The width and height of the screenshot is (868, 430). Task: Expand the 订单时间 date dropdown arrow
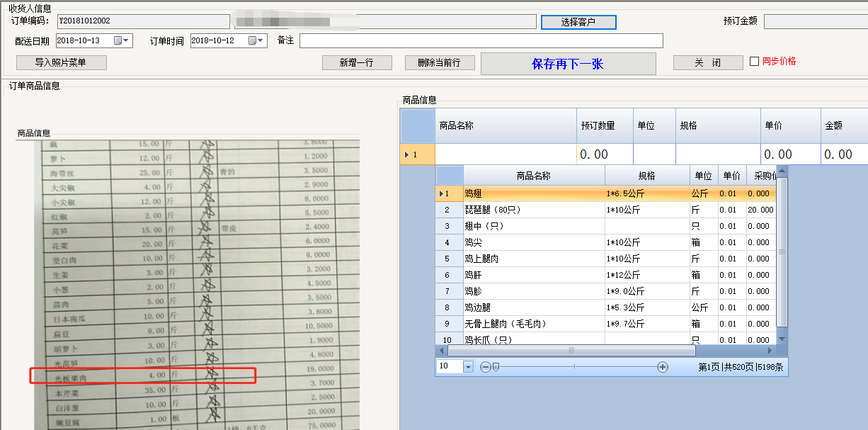click(261, 41)
